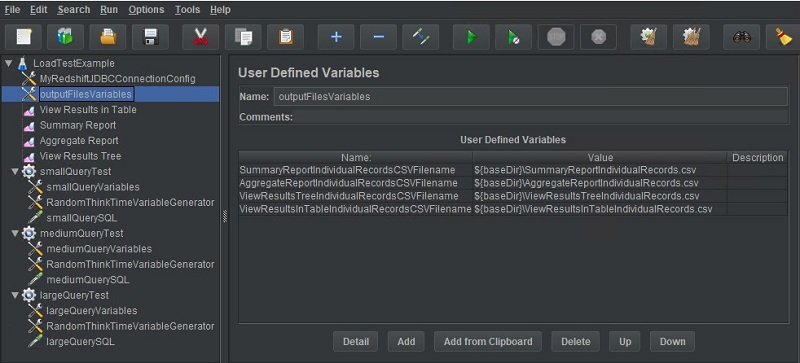Select largeQueryVariables tree node

(92, 310)
